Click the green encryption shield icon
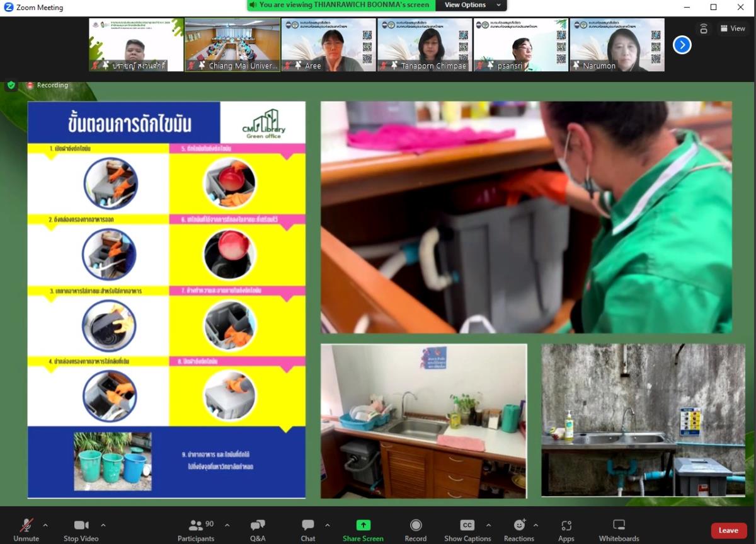The image size is (756, 544). point(11,85)
